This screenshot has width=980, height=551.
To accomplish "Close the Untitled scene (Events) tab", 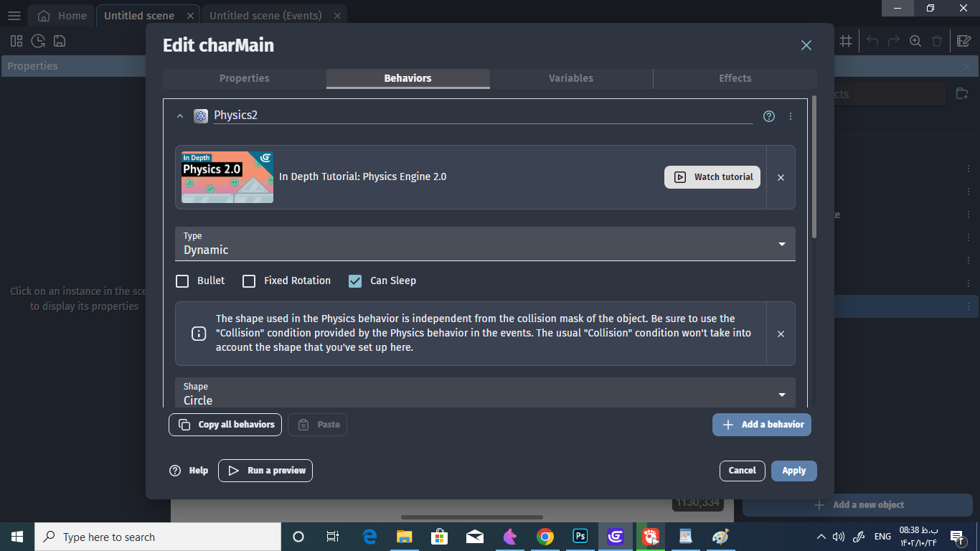I will [336, 16].
